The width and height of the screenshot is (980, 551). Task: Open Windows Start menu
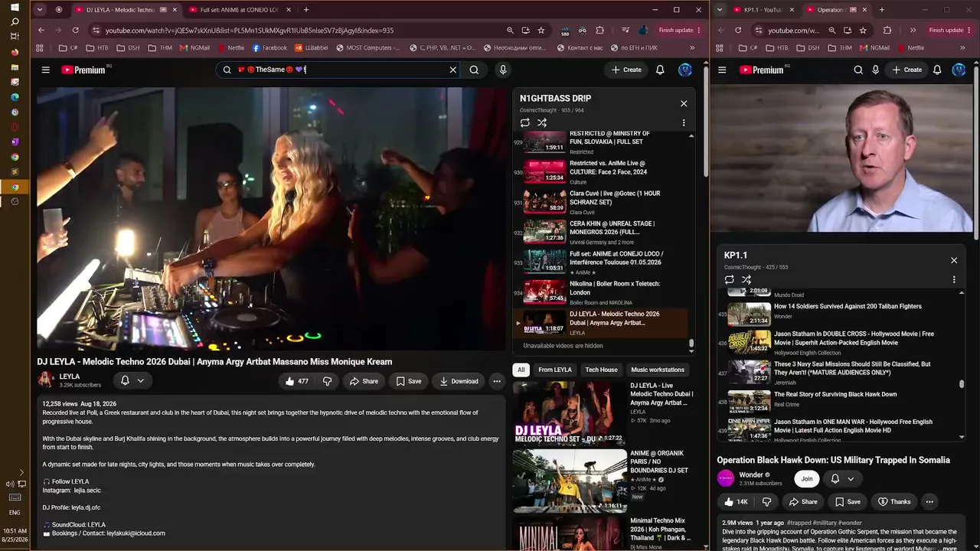pyautogui.click(x=15, y=8)
